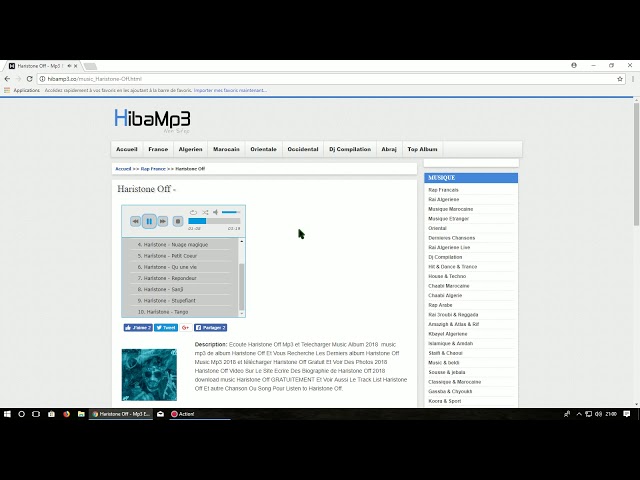Like the page with Facebook J'aime button

[x=138, y=328]
